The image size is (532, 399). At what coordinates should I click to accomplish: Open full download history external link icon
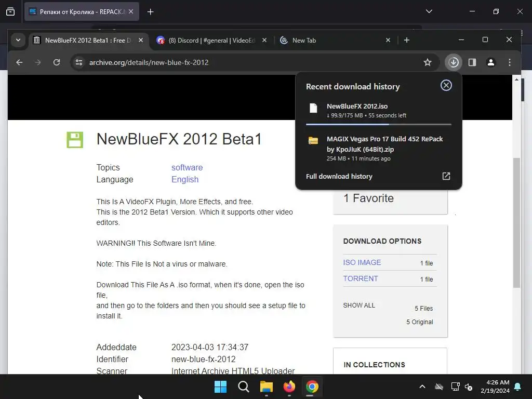pos(446,176)
